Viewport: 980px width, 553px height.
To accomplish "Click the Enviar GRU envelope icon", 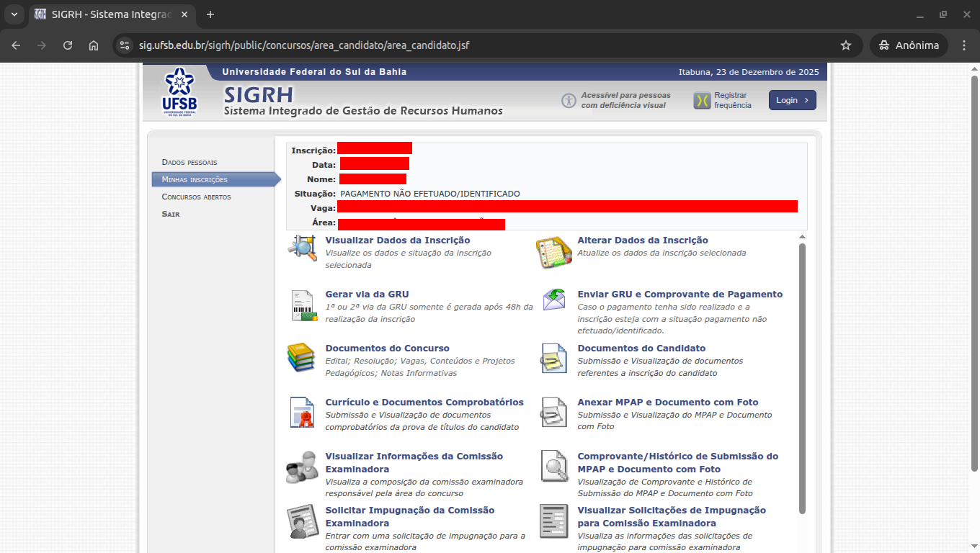I will [554, 300].
